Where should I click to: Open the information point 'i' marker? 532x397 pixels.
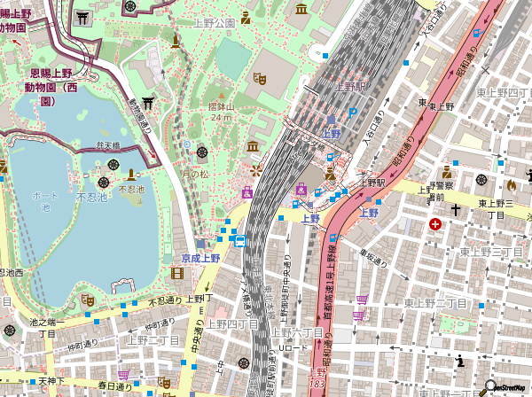460,361
